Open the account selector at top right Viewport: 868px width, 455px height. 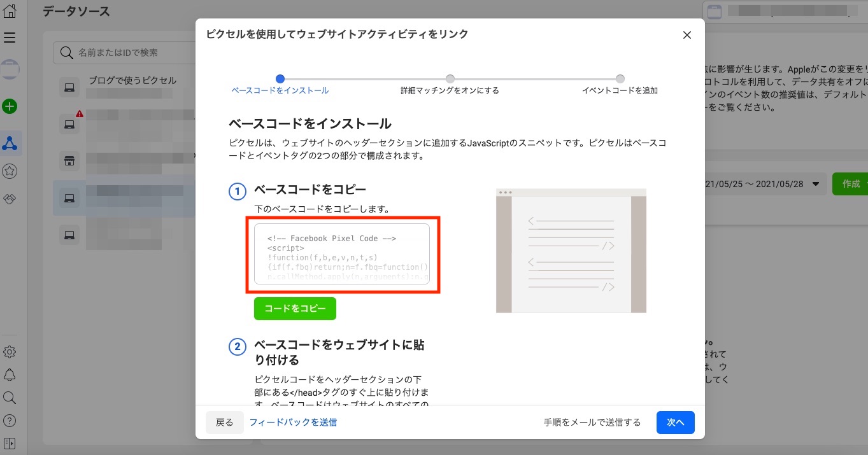[785, 11]
